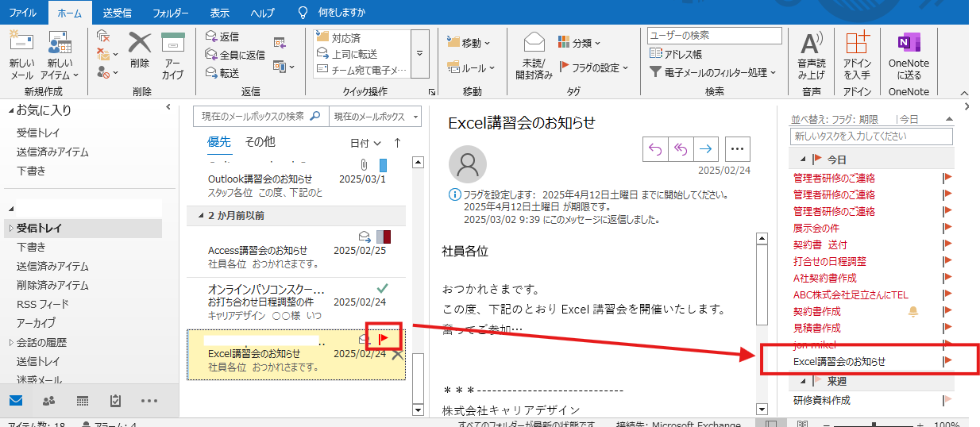The width and height of the screenshot is (980, 427).
Task: Select 削除済みアイテム folder
Action: pyautogui.click(x=52, y=285)
